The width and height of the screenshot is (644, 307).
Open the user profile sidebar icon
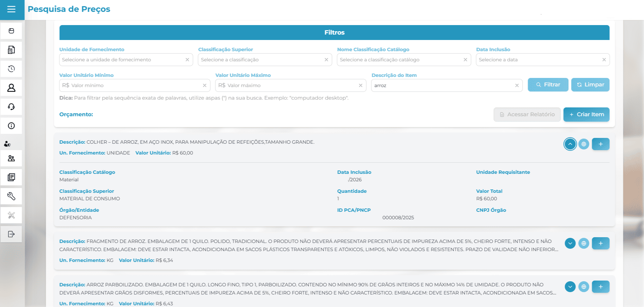[11, 88]
